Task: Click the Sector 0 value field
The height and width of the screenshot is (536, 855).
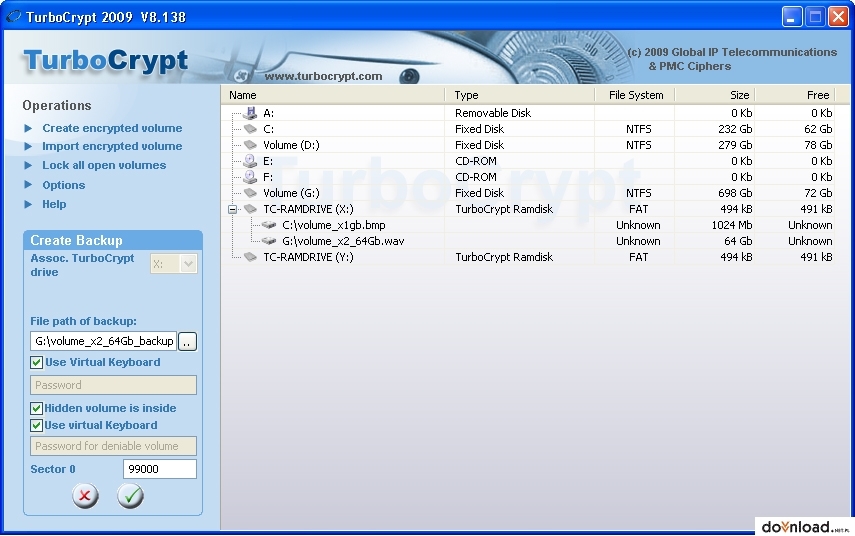Action: tap(160, 469)
